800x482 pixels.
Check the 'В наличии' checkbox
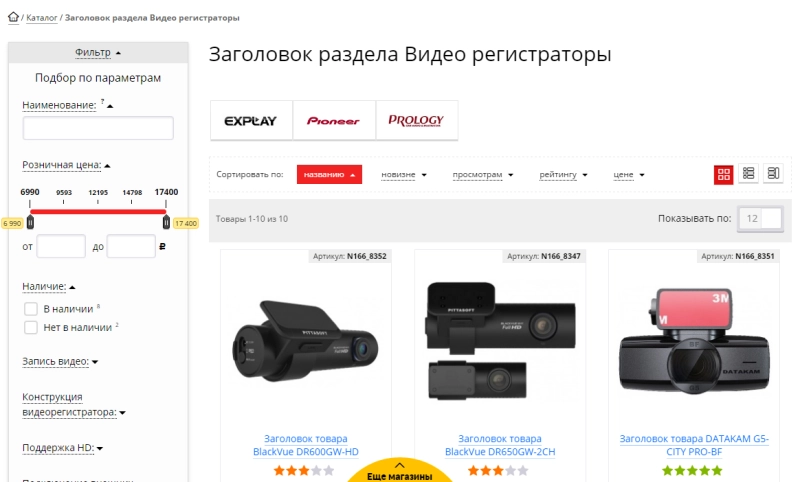pos(31,309)
